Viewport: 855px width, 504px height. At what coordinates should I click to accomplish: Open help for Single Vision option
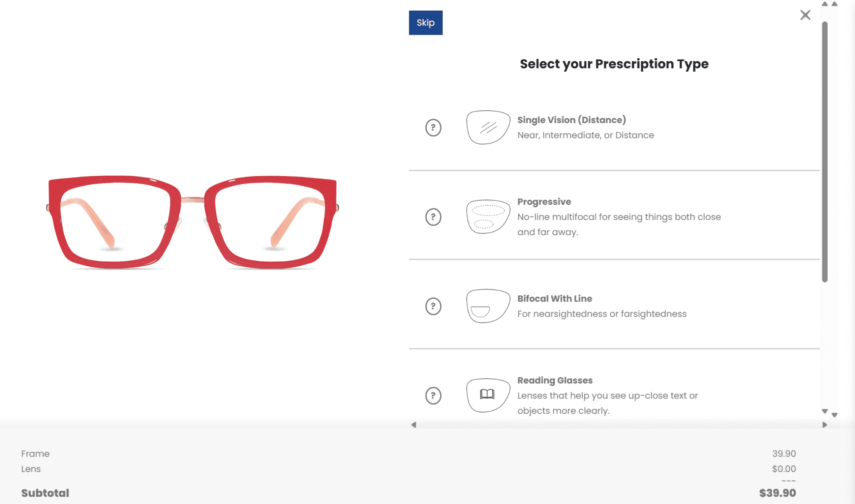click(433, 127)
